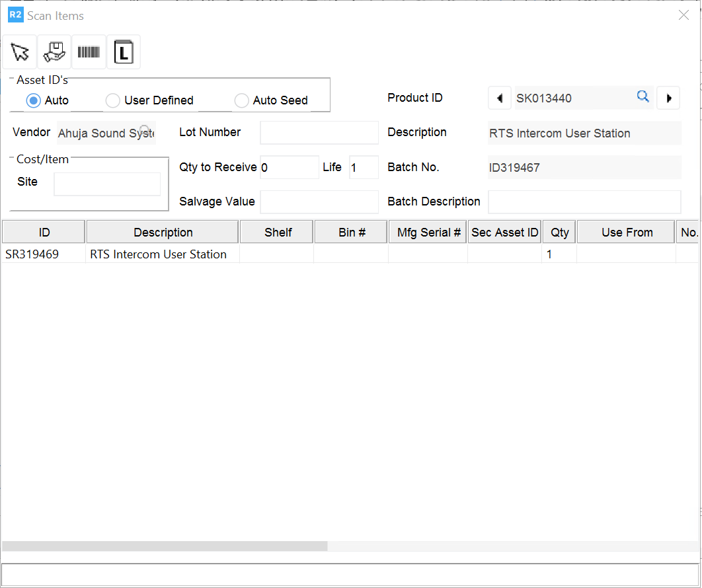The image size is (702, 588).
Task: Focus the Qty to Receive field
Action: pyautogui.click(x=289, y=168)
